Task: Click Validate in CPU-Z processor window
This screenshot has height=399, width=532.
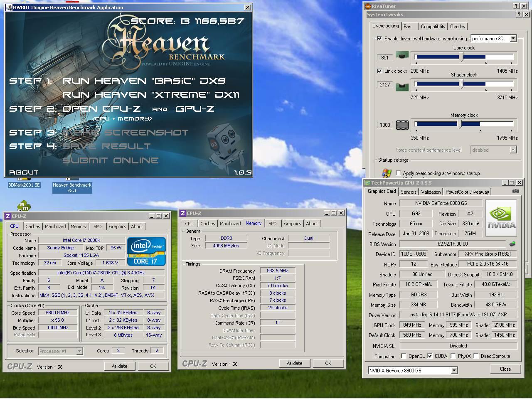Action: click(119, 366)
